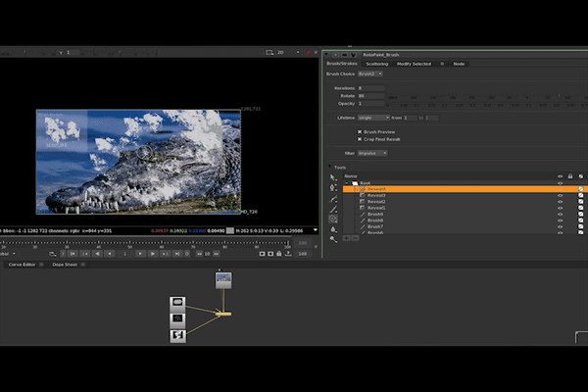Open the Dope Sheet panel tab
Viewport: 588px width, 392px height.
(x=65, y=265)
